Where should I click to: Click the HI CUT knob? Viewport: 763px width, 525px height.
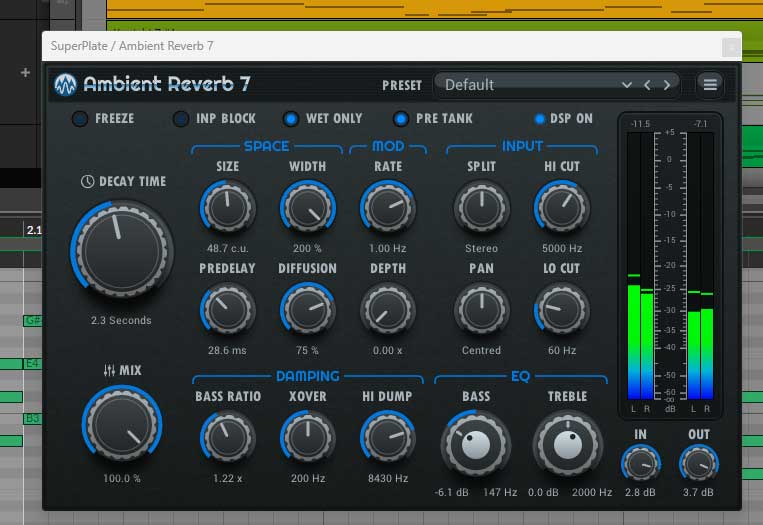[x=562, y=207]
